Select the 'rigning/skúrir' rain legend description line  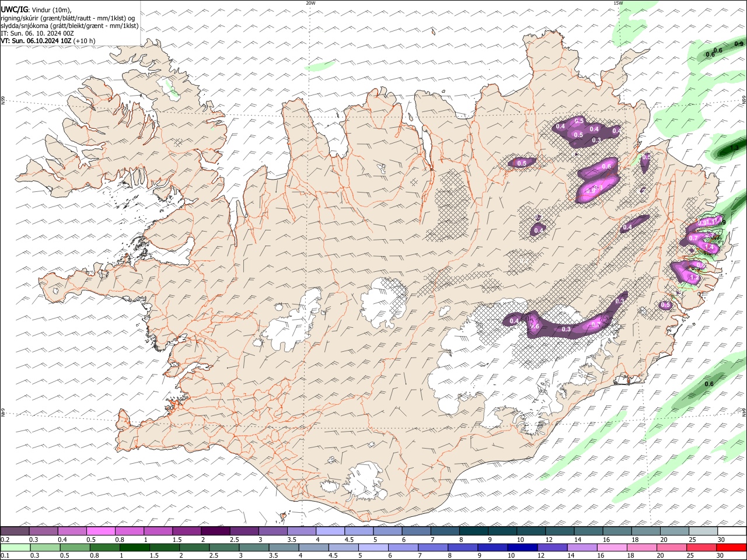point(68,18)
